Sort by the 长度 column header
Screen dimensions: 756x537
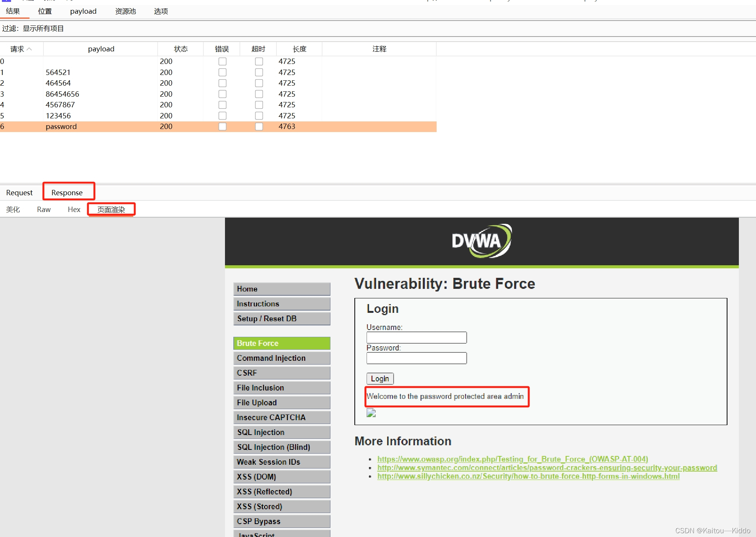(x=299, y=49)
